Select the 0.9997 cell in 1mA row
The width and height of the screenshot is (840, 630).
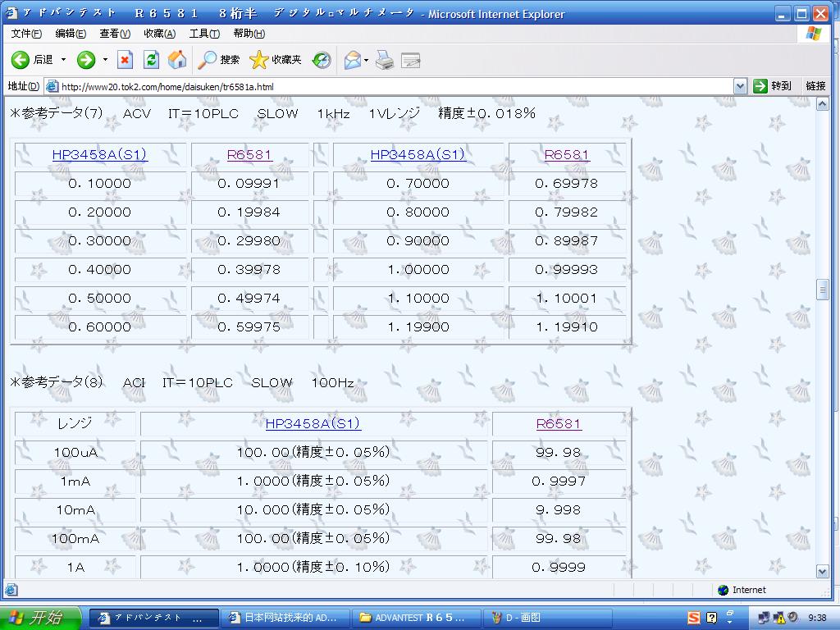pos(559,481)
